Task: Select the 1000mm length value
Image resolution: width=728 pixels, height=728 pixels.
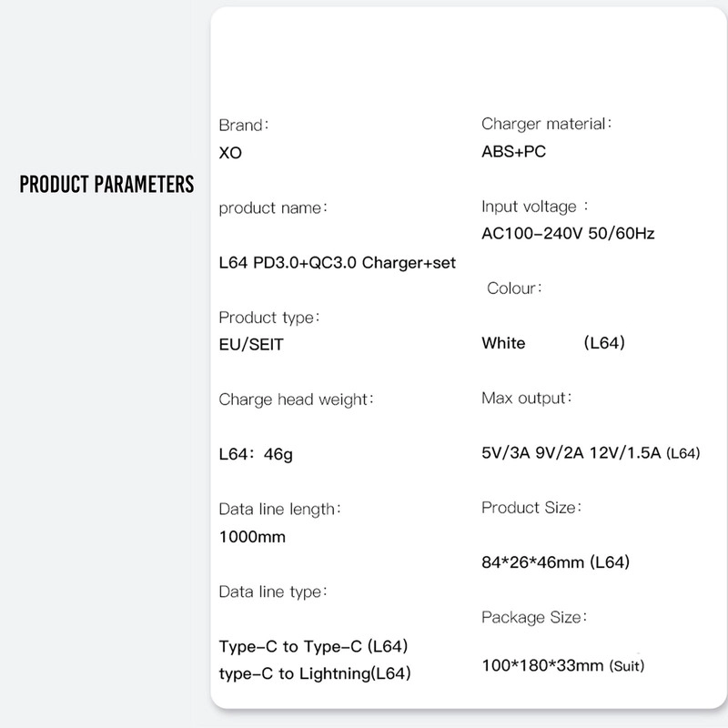Action: click(252, 537)
